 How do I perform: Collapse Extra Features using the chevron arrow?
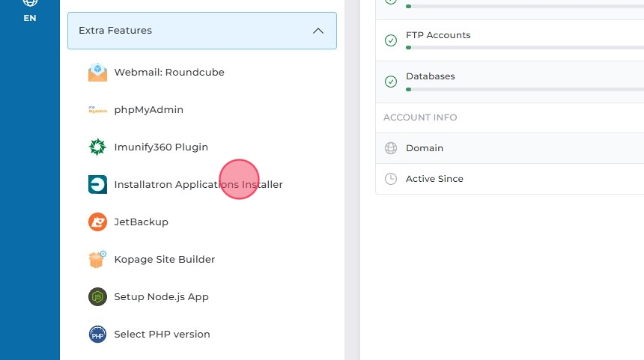[x=318, y=31]
